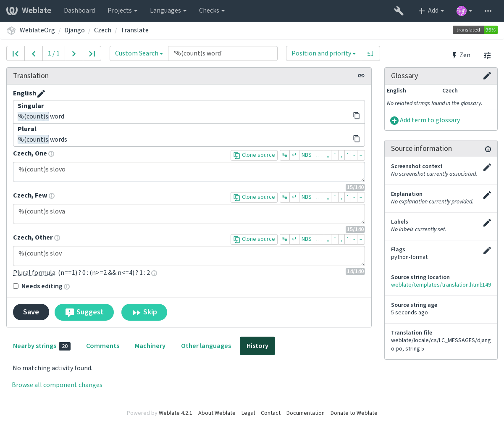The image size is (504, 427).
Task: Open Position and priority sort dropdown
Action: click(323, 53)
